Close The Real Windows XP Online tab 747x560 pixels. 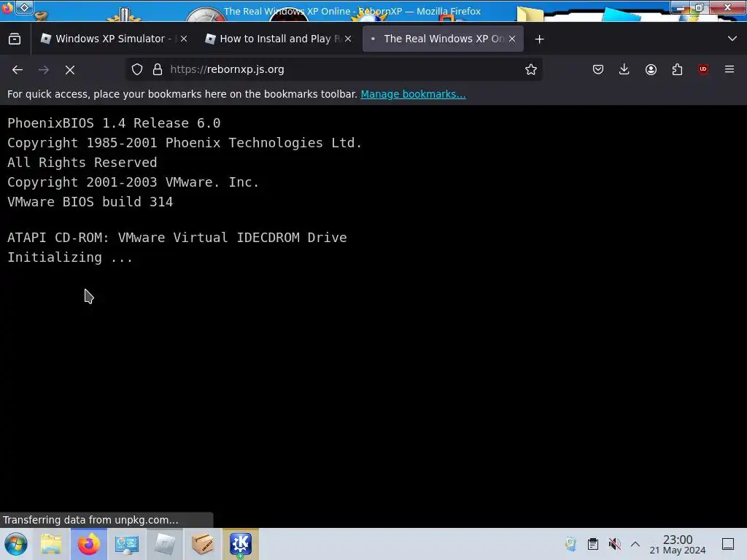(512, 39)
